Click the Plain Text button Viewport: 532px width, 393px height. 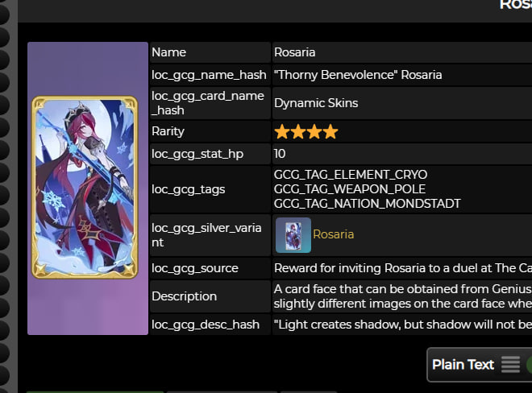pos(479,365)
